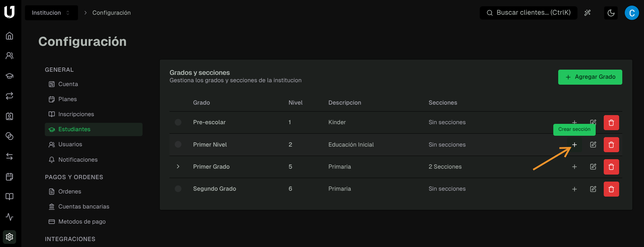Click the Buscar clientes search field
The height and width of the screenshot is (247, 644).
[x=529, y=13]
